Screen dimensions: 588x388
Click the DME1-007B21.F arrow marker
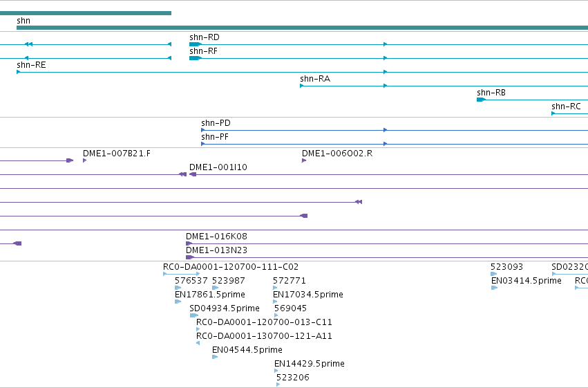coord(85,160)
